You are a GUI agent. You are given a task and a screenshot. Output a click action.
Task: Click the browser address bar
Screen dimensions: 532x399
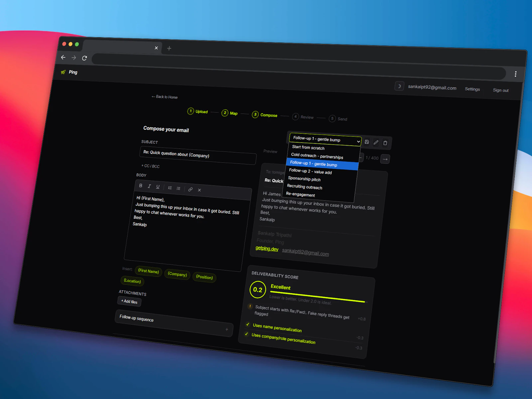[298, 66]
